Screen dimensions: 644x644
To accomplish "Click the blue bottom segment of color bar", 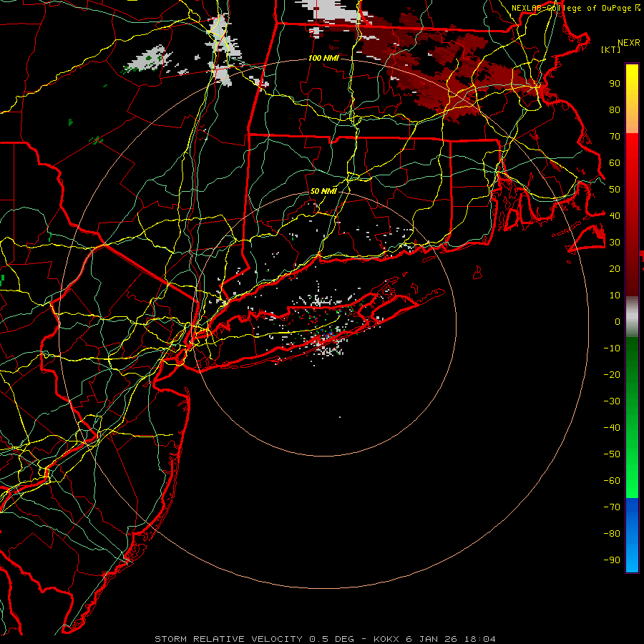I will tap(632, 535).
